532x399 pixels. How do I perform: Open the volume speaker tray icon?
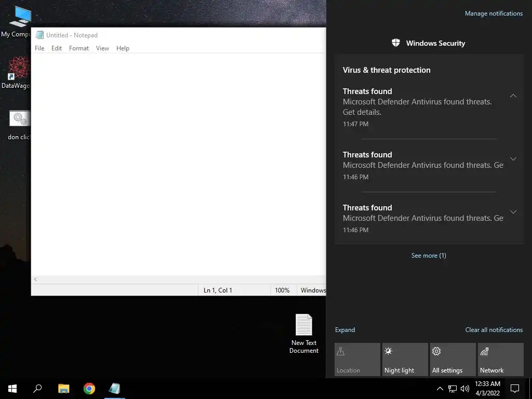[x=465, y=389]
